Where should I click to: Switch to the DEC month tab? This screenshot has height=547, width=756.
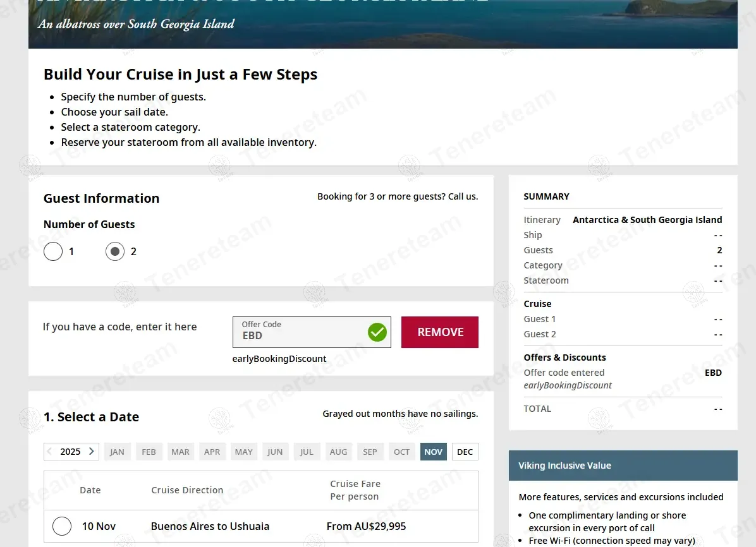(x=465, y=452)
